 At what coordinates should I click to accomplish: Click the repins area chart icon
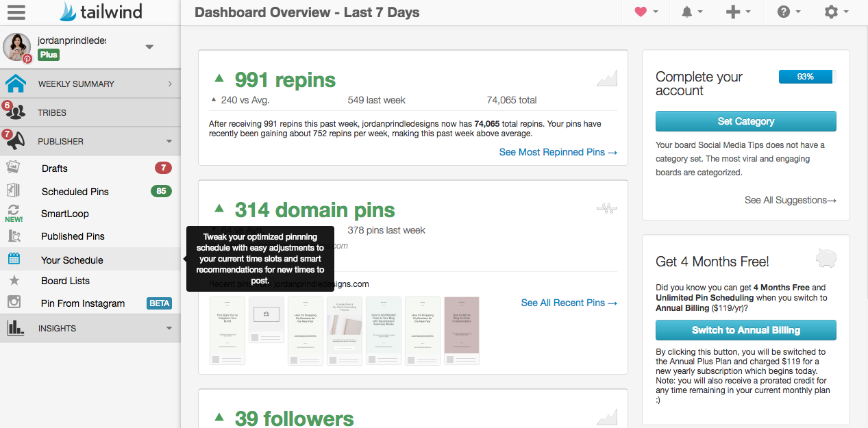click(x=607, y=78)
